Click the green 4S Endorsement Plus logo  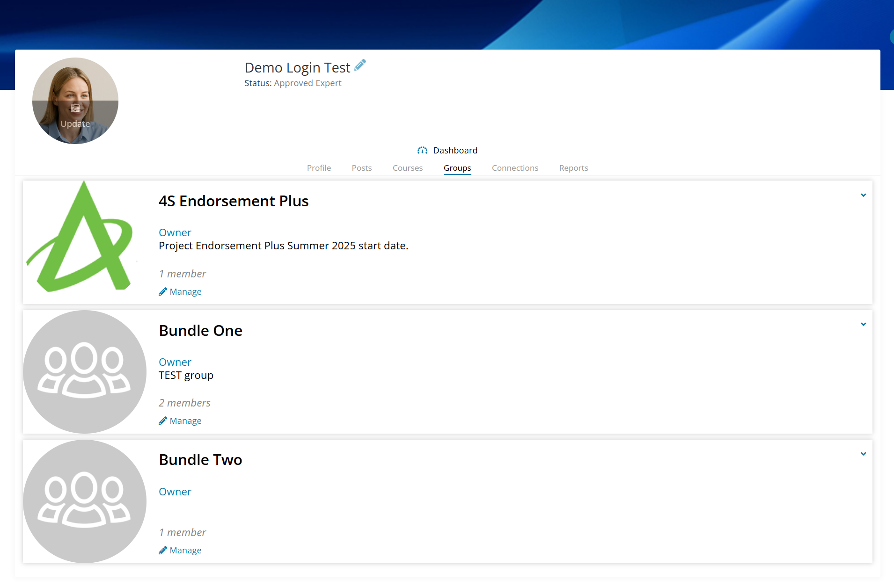[x=80, y=237]
